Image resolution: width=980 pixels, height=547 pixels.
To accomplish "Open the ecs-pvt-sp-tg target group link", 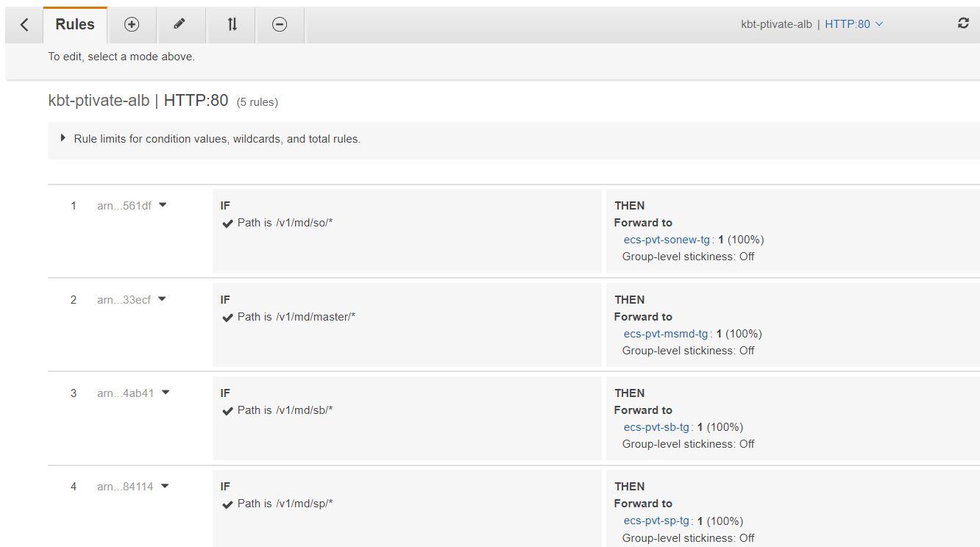I will pos(656,521).
